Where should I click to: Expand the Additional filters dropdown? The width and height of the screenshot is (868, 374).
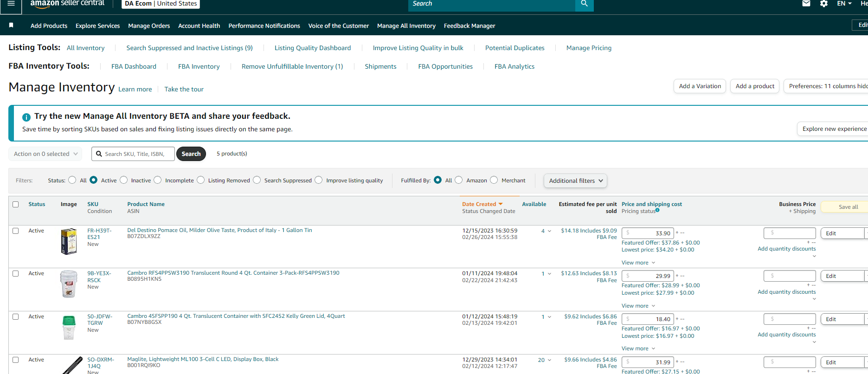(x=575, y=181)
